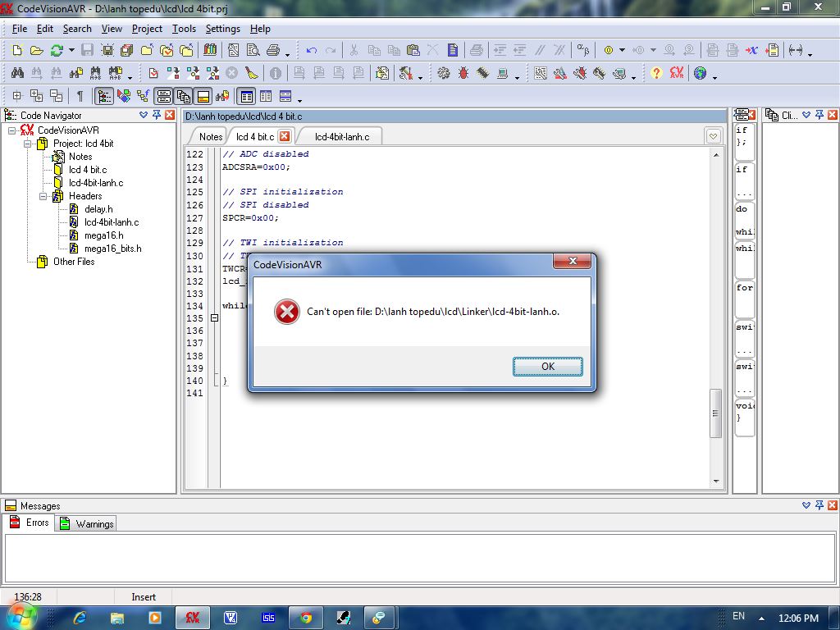Click the Cut scissors toolbar icon
This screenshot has width=840, height=630.
(354, 50)
